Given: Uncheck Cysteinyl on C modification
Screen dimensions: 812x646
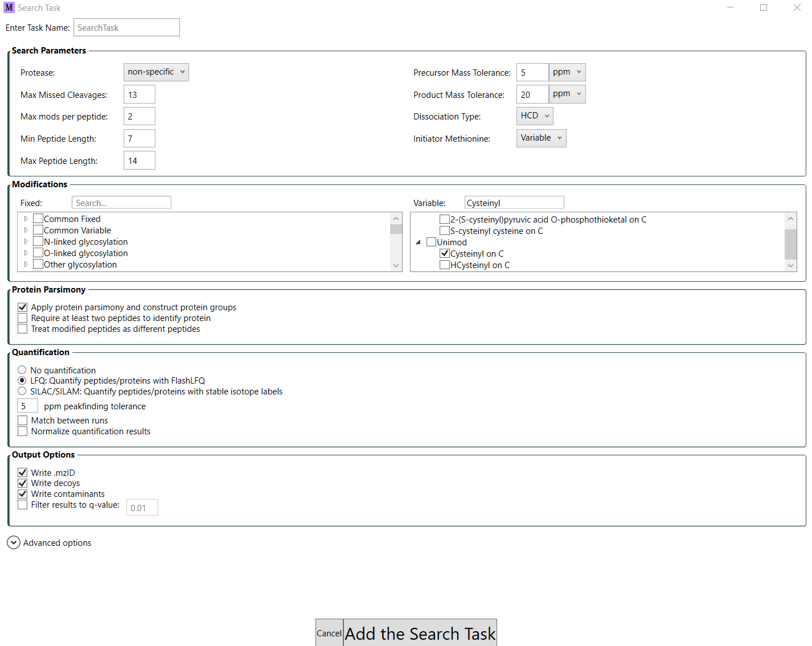Looking at the screenshot, I should [x=444, y=253].
